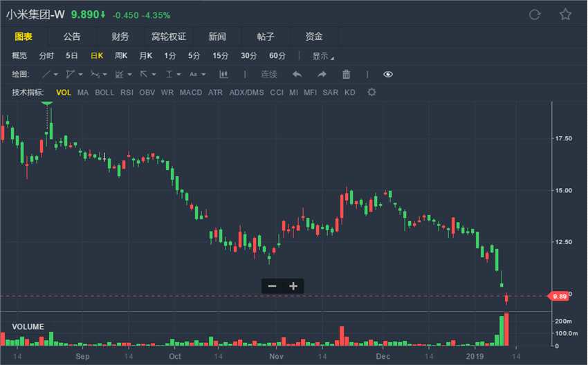Image resolution: width=588 pixels, height=365 pixels.
Task: Select the vertical range measure tool
Action: (x=169, y=74)
